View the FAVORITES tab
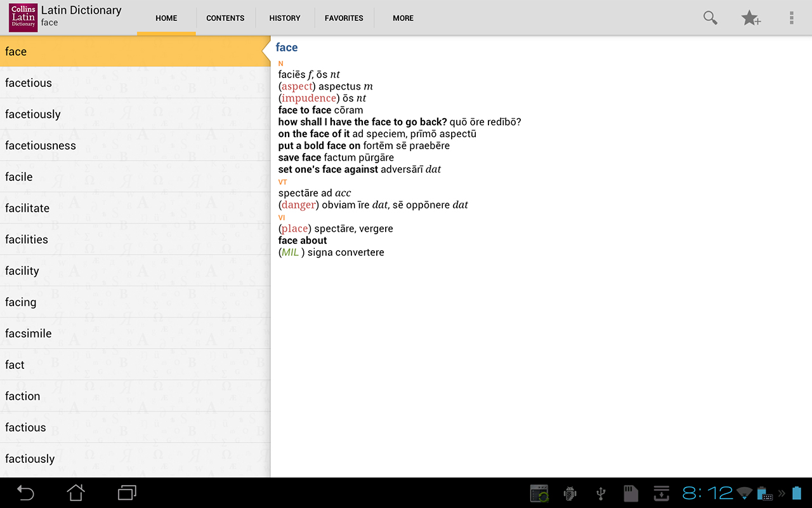 (x=344, y=18)
